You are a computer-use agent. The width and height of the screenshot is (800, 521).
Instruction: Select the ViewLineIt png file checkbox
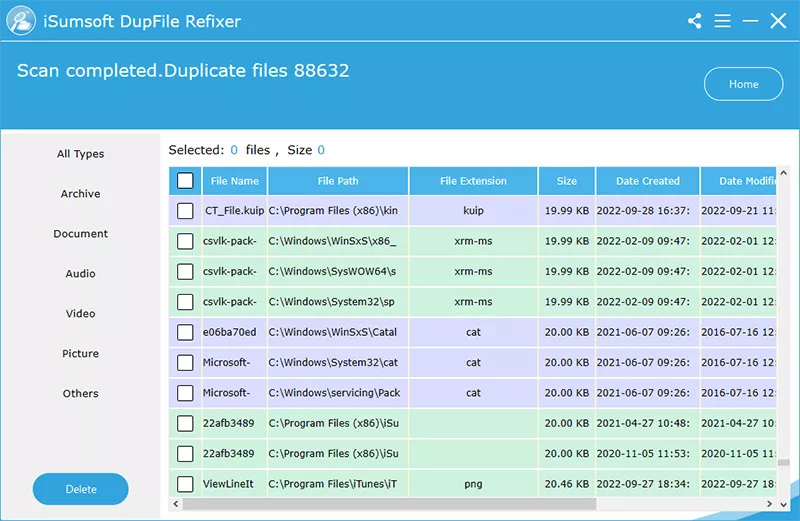tap(185, 484)
